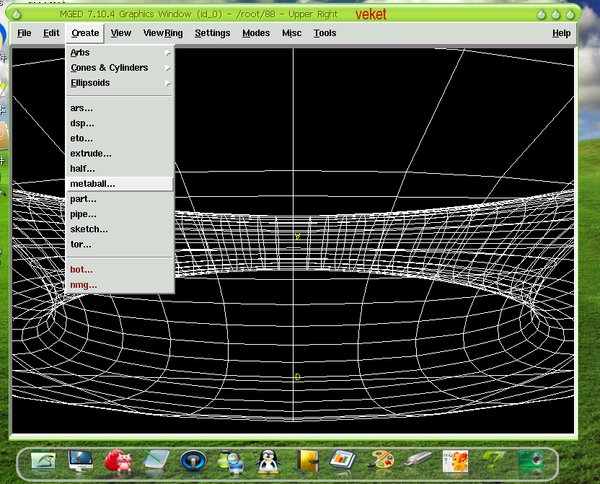Screen dimensions: 600x484
Task: Open the Modes menu
Action: pyautogui.click(x=256, y=33)
